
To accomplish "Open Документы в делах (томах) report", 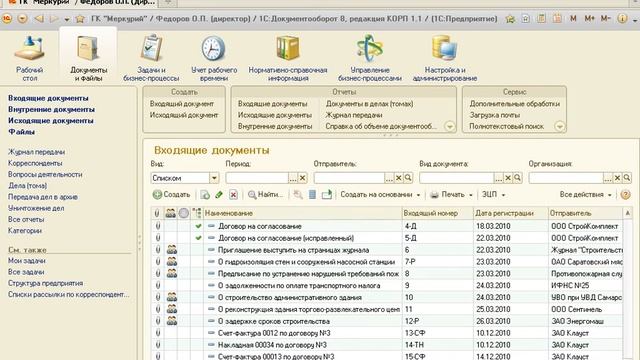I will [x=369, y=104].
